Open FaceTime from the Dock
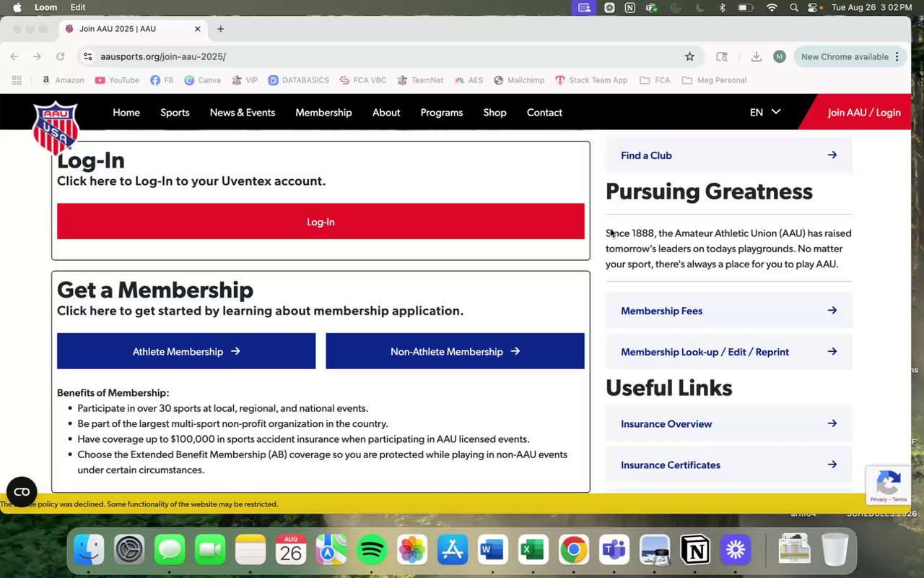 tap(210, 551)
